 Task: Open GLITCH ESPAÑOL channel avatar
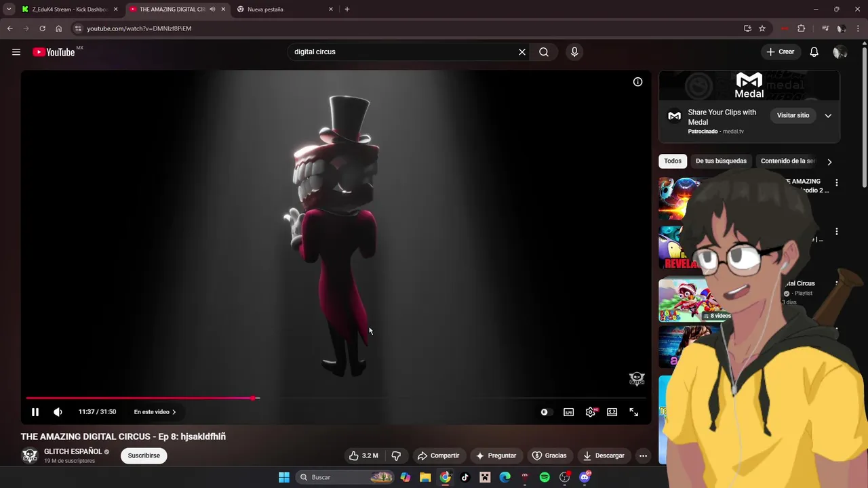point(29,455)
